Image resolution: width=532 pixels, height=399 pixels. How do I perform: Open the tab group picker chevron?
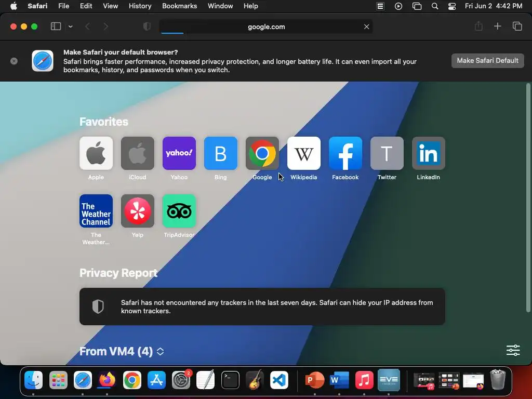[70, 26]
